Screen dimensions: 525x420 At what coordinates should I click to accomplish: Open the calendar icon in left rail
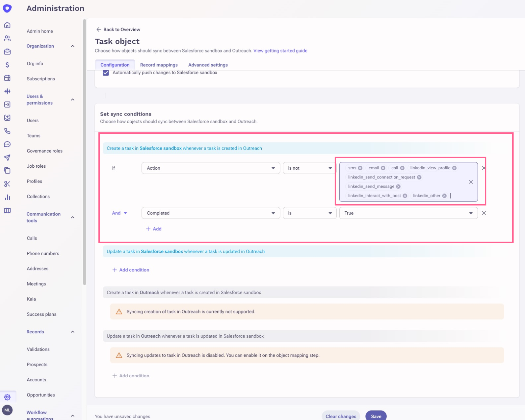(7, 78)
